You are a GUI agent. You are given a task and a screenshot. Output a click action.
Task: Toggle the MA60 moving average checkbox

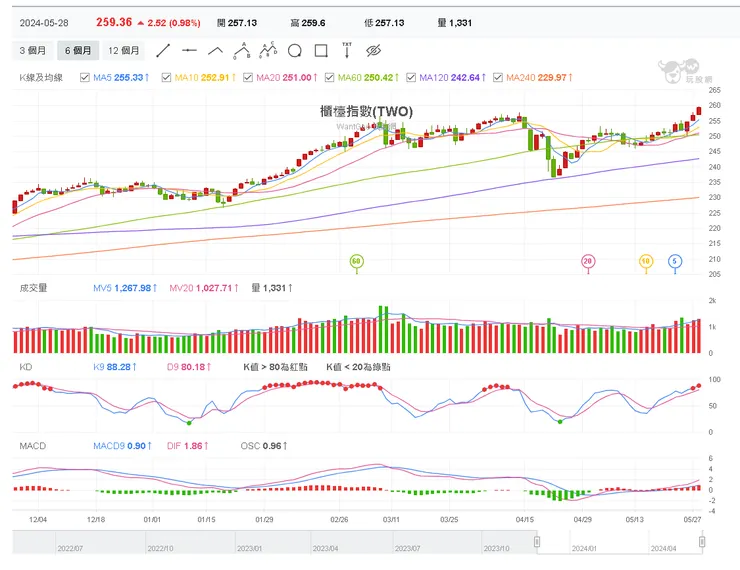[329, 77]
